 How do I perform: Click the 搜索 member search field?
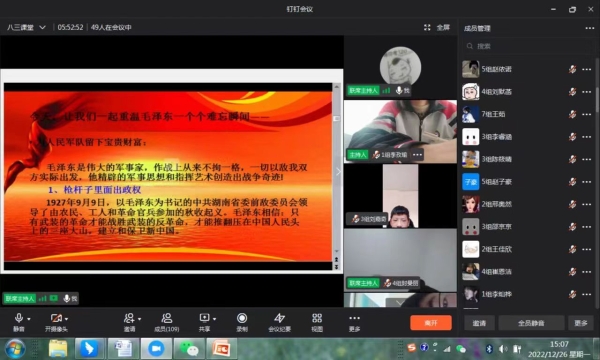click(x=527, y=46)
